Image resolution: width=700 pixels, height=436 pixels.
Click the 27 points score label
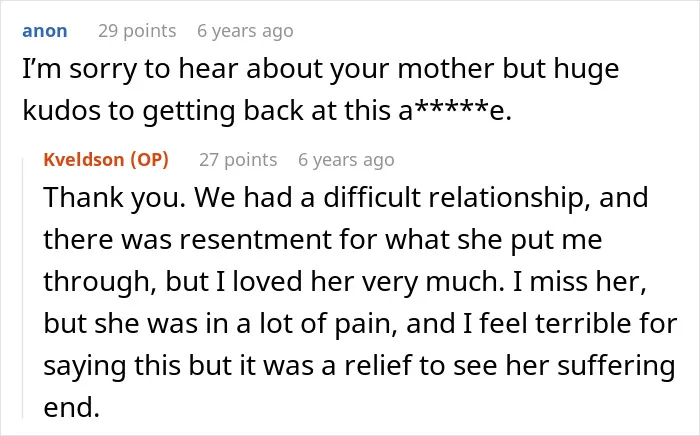click(238, 160)
